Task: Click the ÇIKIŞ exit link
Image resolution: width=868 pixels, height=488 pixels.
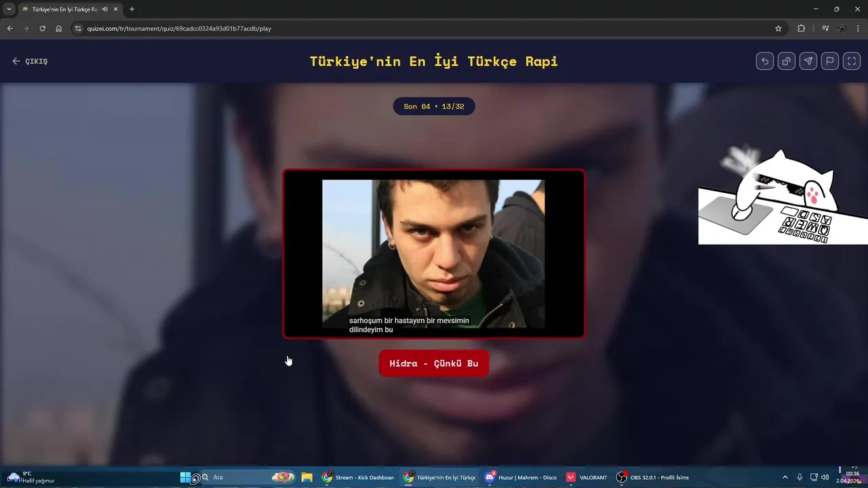Action: coord(30,61)
